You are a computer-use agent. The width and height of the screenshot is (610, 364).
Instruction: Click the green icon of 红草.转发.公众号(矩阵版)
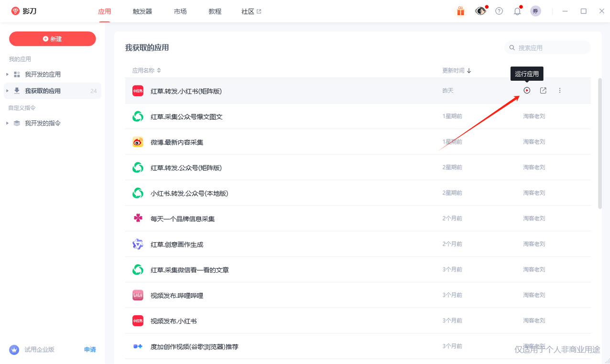pyautogui.click(x=138, y=167)
